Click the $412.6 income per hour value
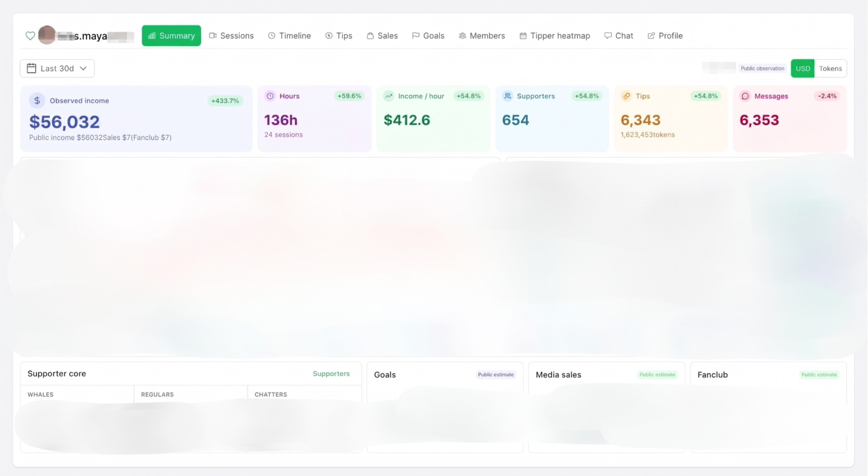Image resolution: width=868 pixels, height=476 pixels. [407, 120]
